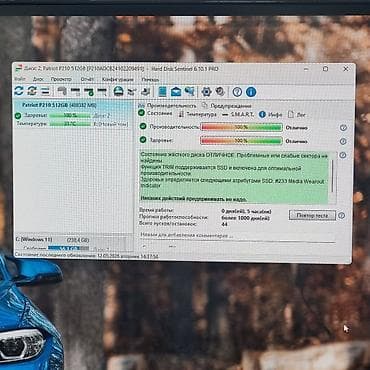Click the Повтор теста button
Viewport: 370px width, 370px height.
[312, 215]
